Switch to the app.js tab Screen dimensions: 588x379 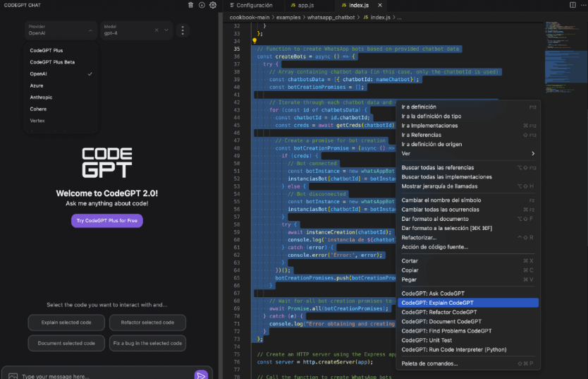tap(305, 5)
